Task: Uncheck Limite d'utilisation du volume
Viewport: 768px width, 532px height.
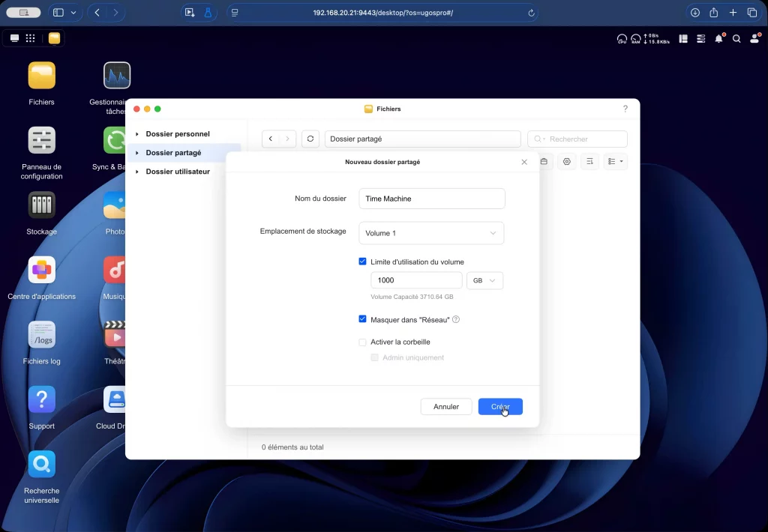Action: [363, 262]
